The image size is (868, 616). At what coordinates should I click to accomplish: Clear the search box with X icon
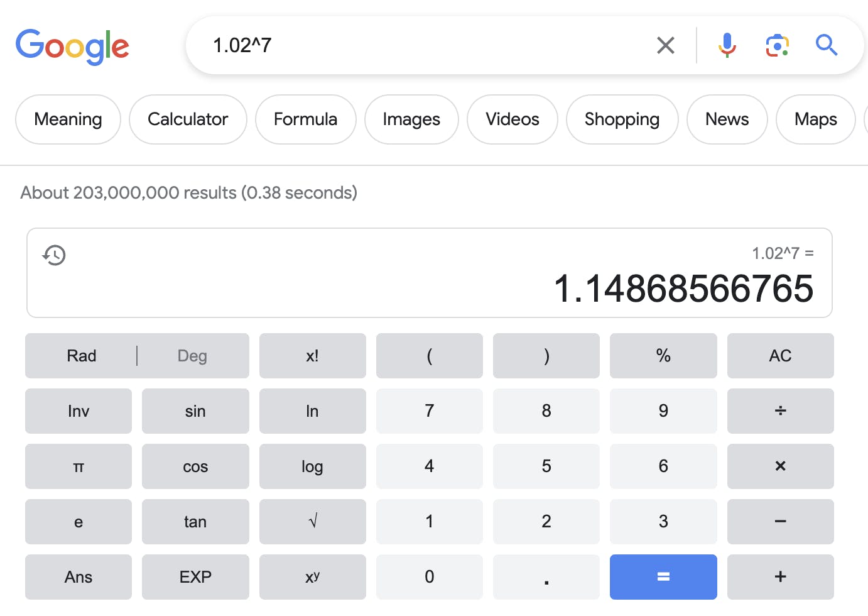[x=665, y=45]
